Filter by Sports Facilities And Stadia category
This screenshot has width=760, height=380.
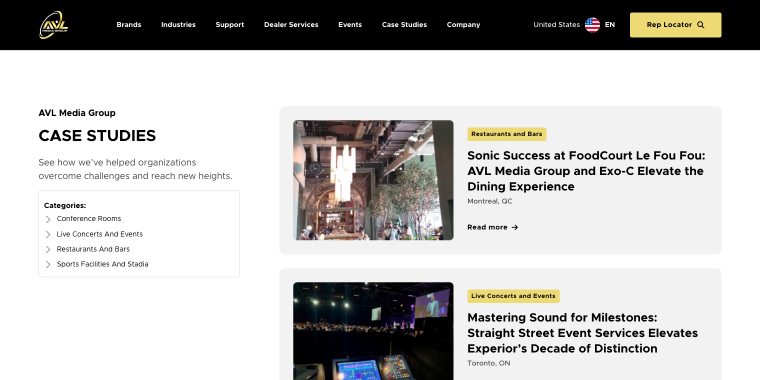click(102, 264)
